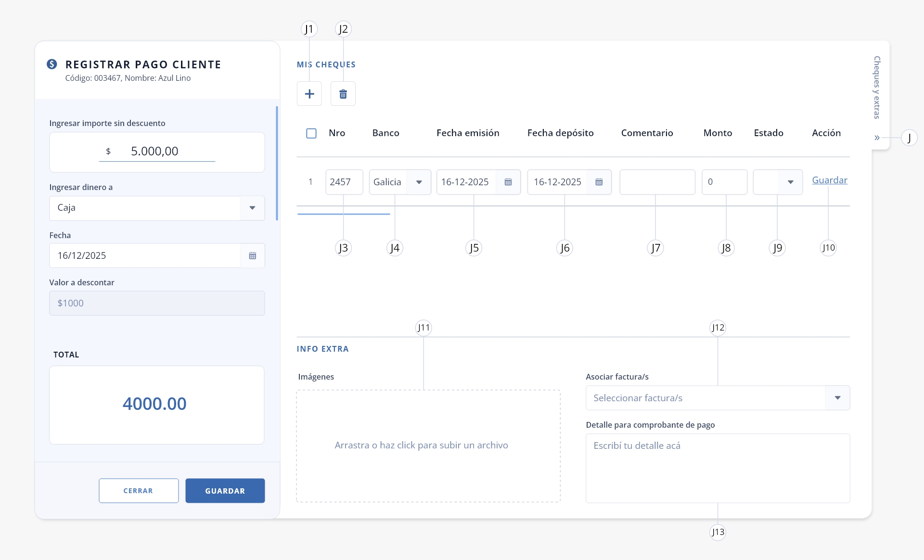Click the Monto column header
Image resolution: width=924 pixels, height=560 pixels.
click(718, 133)
